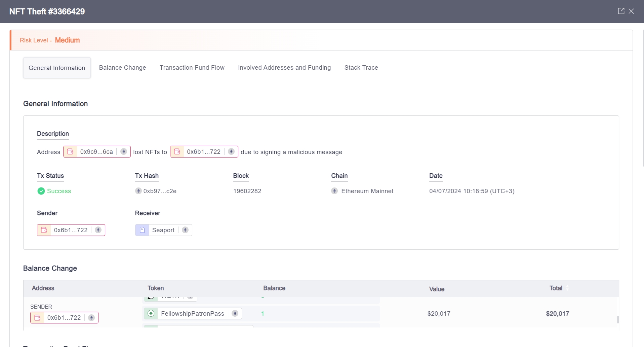Close the NFT Theft dialog
The image size is (644, 347).
632,11
